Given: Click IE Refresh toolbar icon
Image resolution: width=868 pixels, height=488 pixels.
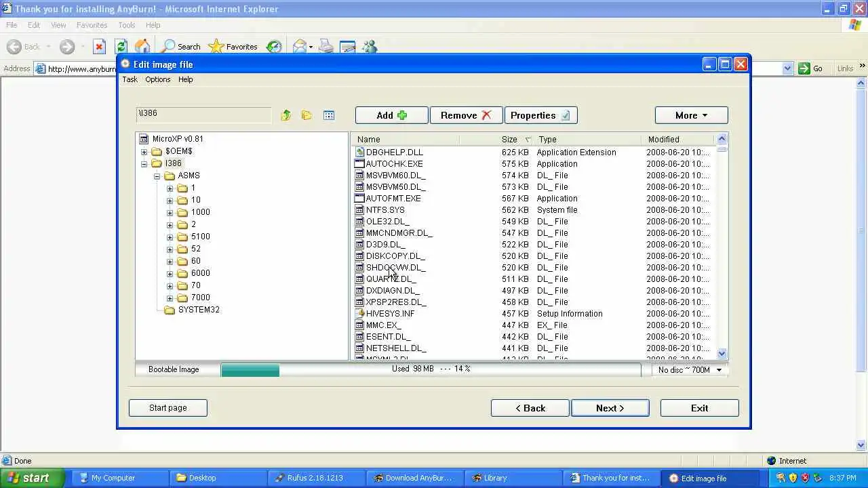Looking at the screenshot, I should (x=121, y=46).
